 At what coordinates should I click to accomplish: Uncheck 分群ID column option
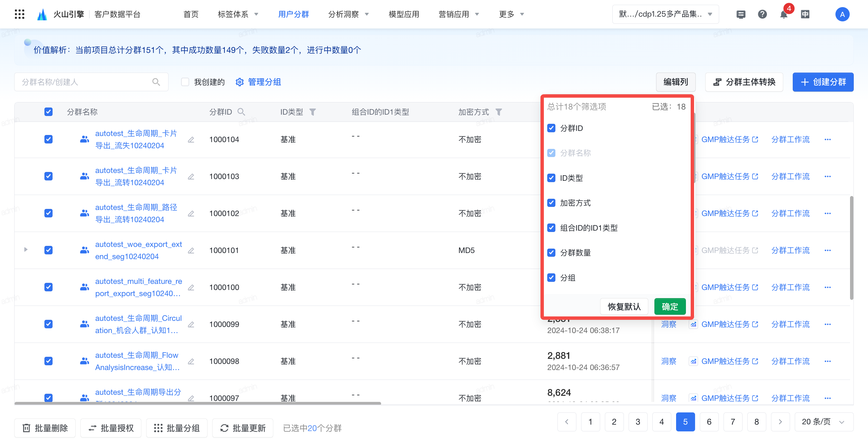551,128
